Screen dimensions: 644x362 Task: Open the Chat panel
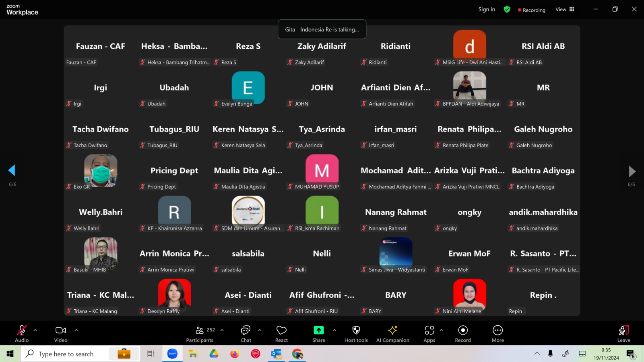(246, 334)
